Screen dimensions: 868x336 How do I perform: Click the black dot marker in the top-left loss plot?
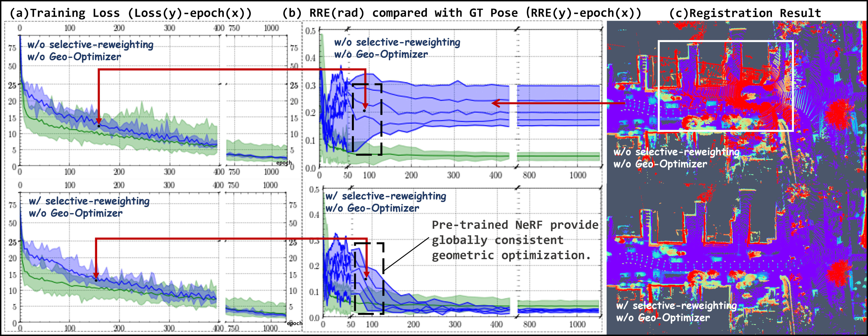coord(99,126)
